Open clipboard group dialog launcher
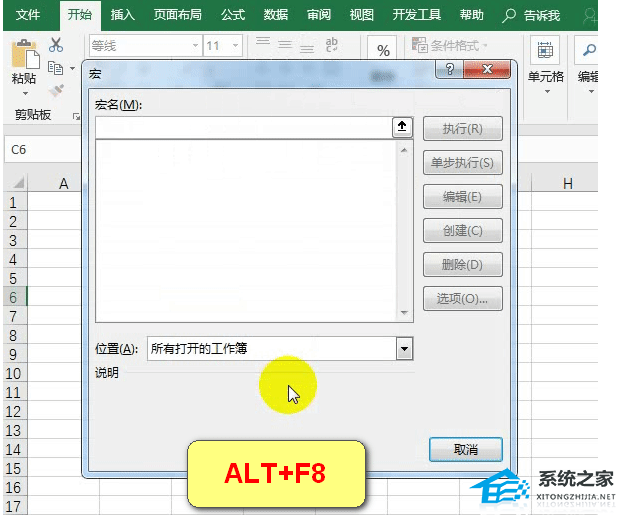 (x=76, y=116)
